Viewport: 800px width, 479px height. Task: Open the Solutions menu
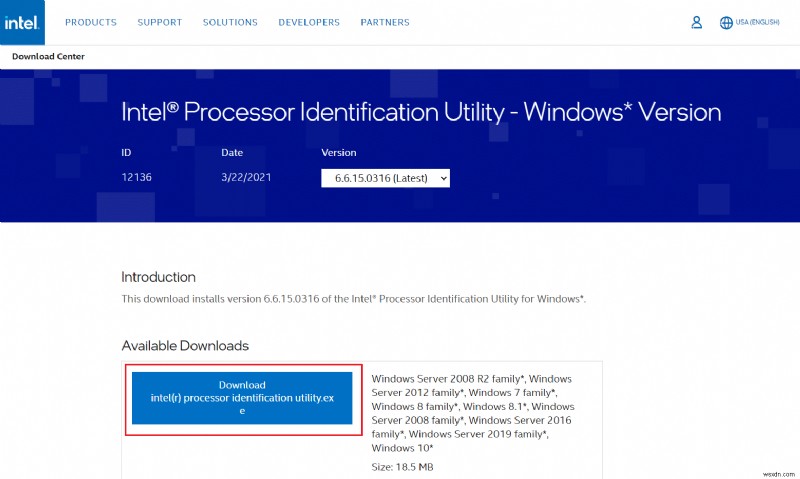coord(230,22)
